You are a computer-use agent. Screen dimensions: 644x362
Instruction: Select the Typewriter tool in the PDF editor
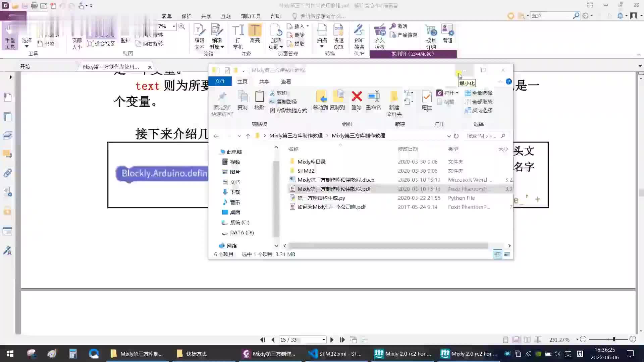pos(238,37)
